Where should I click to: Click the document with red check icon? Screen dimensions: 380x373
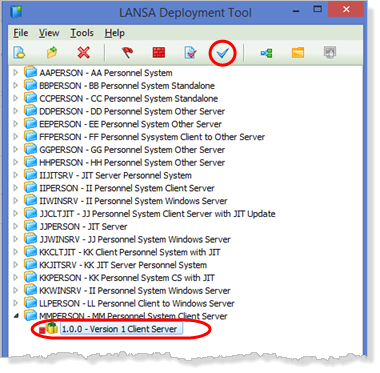pos(190,53)
